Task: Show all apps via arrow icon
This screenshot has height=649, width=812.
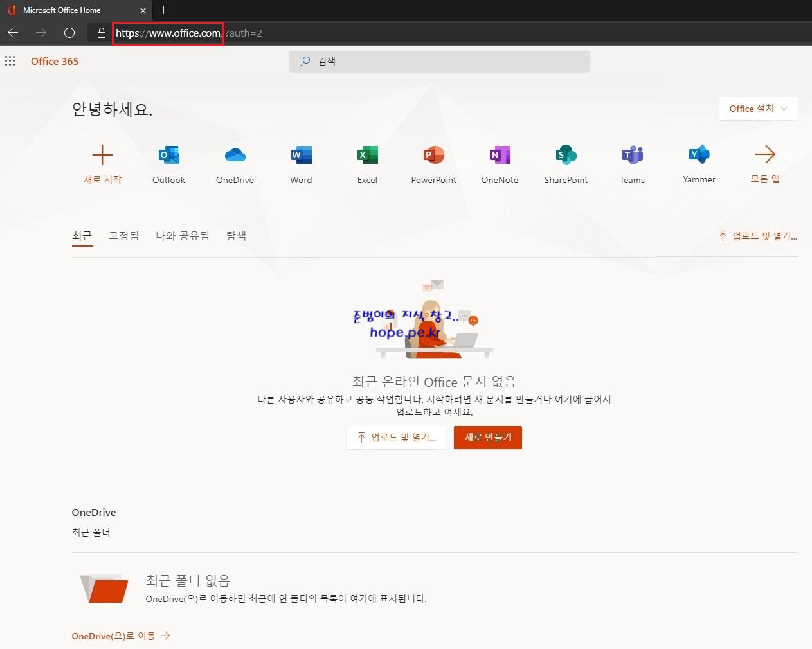Action: click(765, 154)
